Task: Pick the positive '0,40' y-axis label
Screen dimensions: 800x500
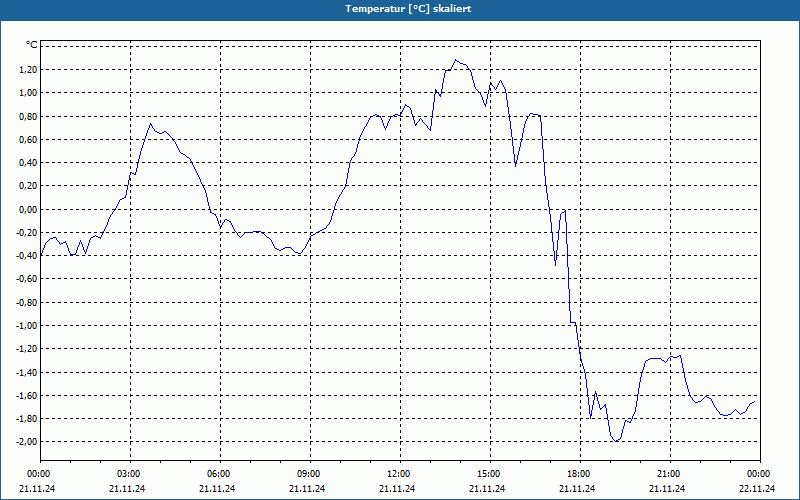Action: tap(29, 163)
